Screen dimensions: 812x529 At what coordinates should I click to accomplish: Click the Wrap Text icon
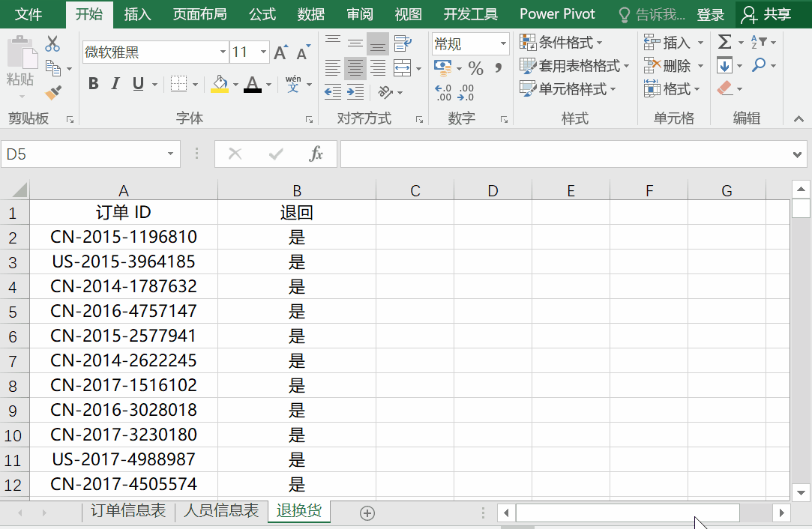[402, 43]
